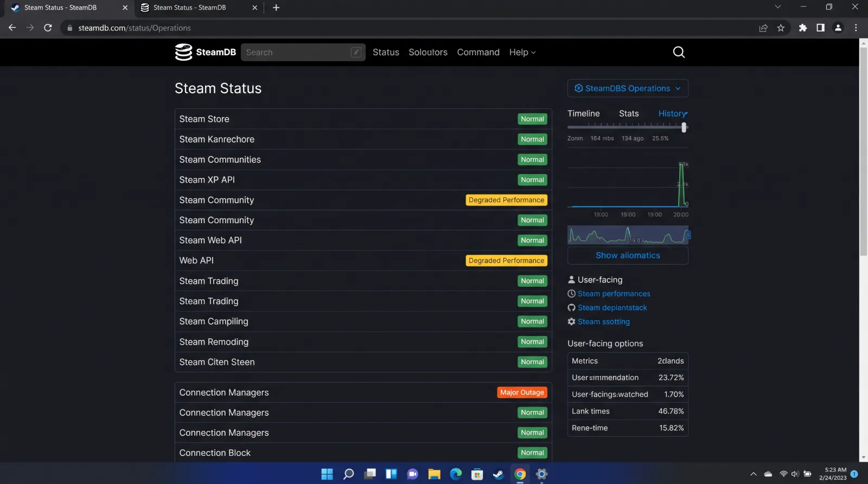Open Command in the navigation bar
868x484 pixels.
(x=478, y=52)
